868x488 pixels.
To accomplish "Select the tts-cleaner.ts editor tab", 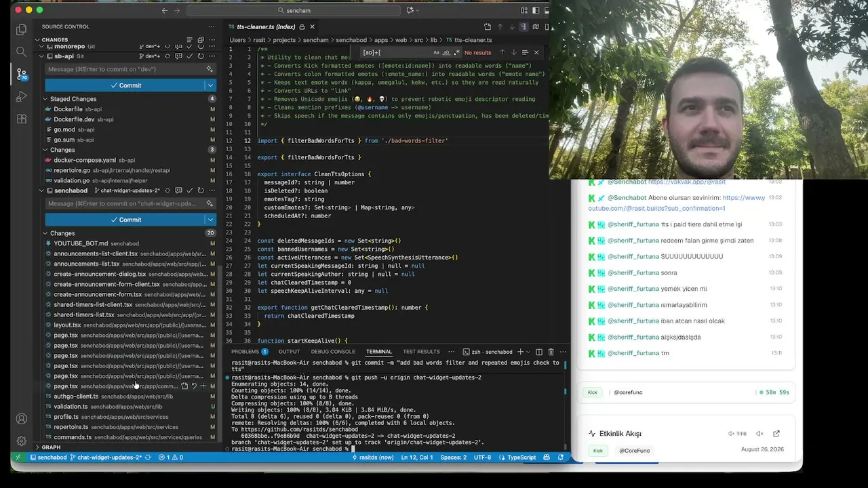I will 271,27.
